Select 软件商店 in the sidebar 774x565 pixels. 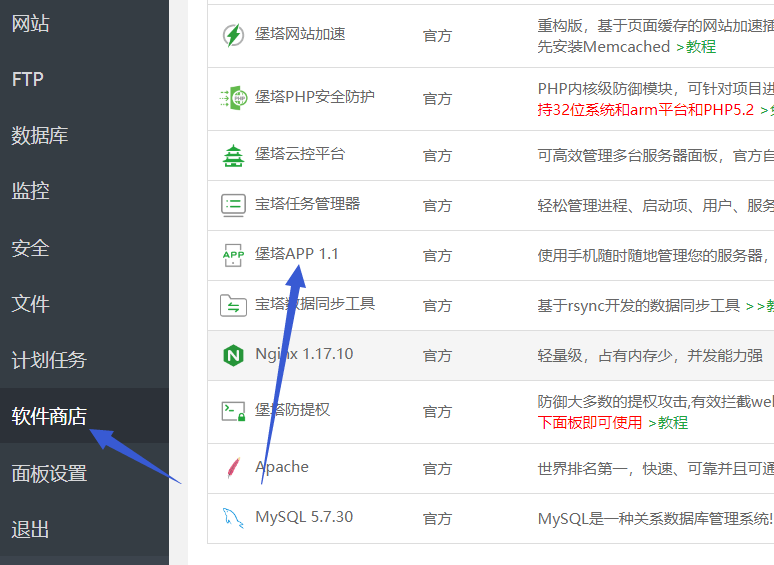49,416
